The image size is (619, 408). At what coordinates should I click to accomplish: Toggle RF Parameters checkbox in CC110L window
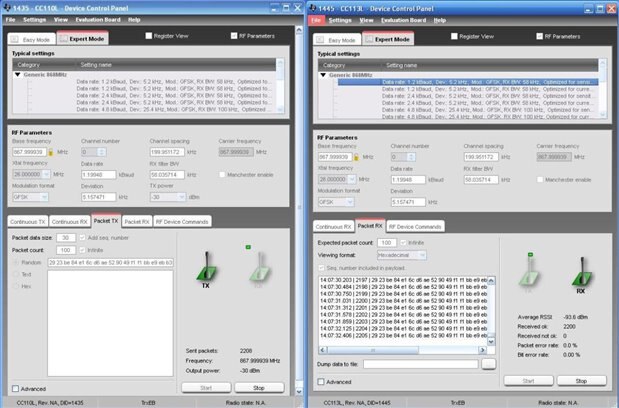234,36
